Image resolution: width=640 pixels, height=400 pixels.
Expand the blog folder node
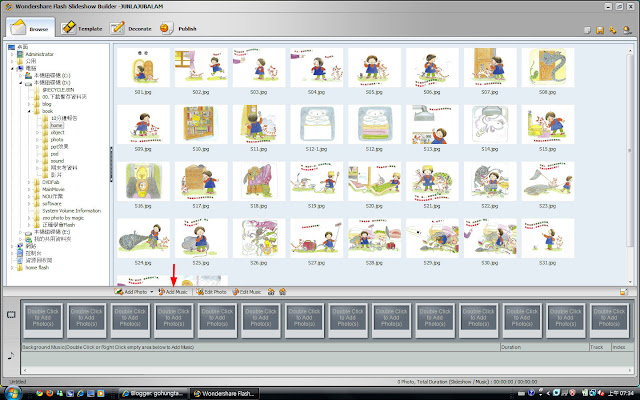(x=29, y=104)
